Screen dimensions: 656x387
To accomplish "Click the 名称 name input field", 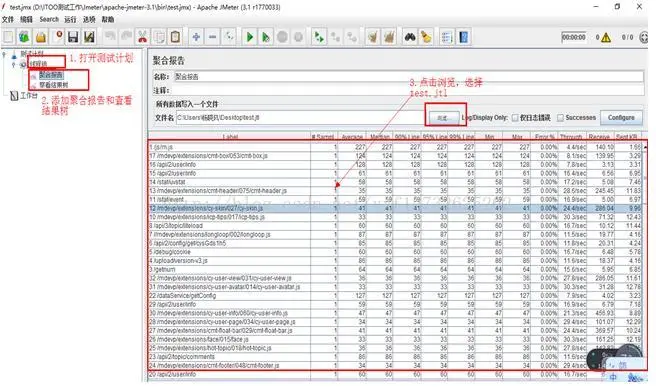I will pos(408,77).
